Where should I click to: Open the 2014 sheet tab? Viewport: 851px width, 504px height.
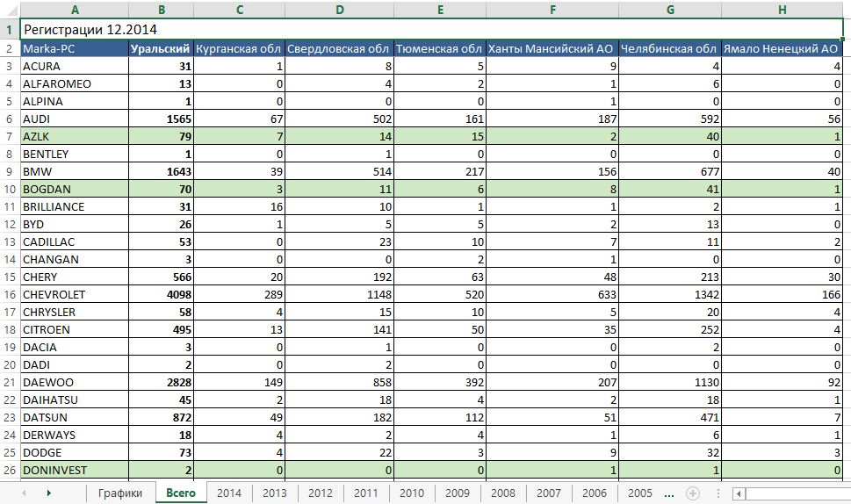pyautogui.click(x=229, y=493)
